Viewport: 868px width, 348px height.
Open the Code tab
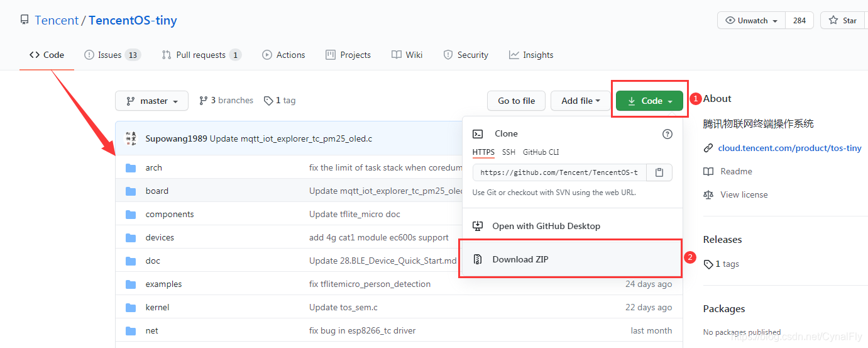[47, 55]
